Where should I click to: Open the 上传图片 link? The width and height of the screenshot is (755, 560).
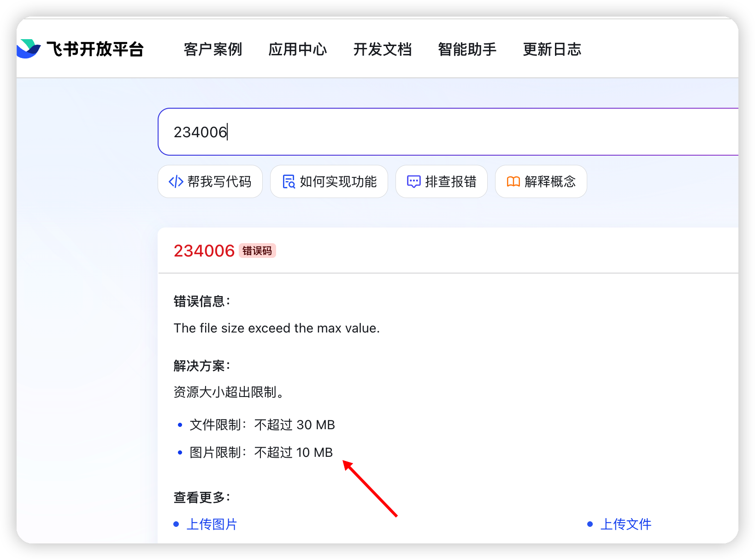point(212,524)
